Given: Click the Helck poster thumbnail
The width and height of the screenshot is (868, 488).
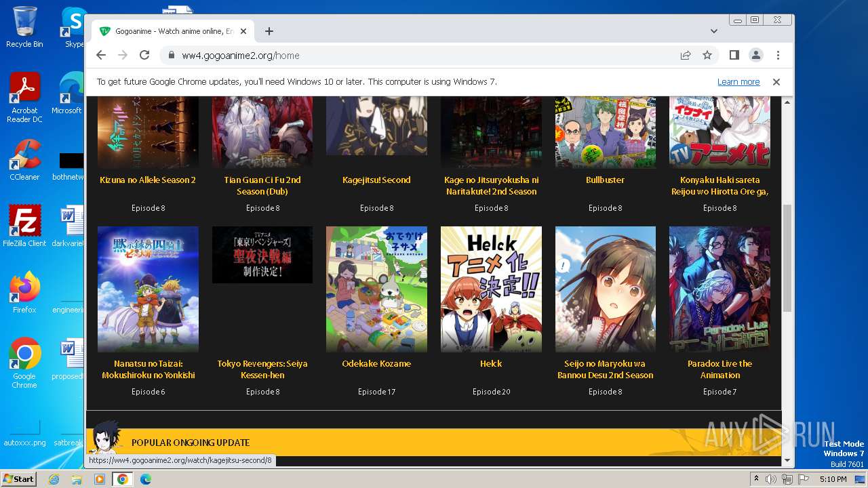Looking at the screenshot, I should click(491, 289).
